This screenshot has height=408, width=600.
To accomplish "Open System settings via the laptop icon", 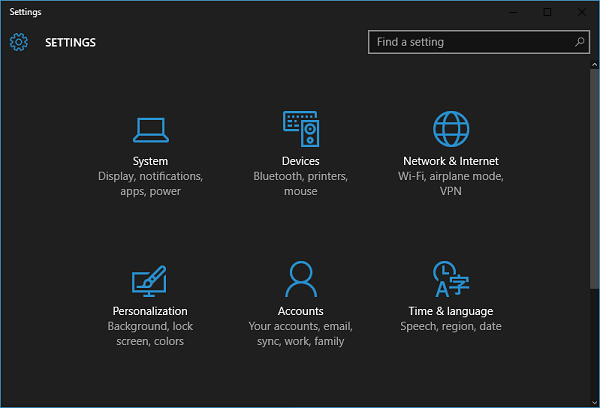I will (150, 129).
